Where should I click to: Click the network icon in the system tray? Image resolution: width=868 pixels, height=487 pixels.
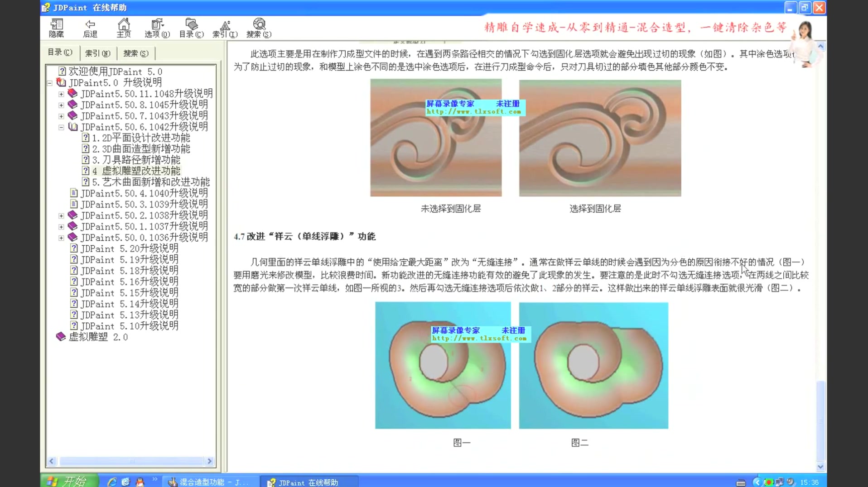[x=779, y=482]
